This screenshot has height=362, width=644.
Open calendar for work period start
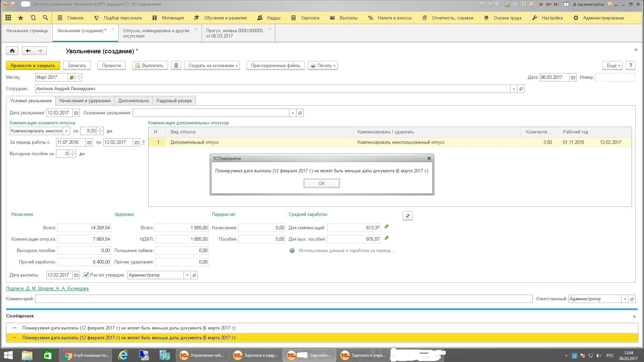89,142
